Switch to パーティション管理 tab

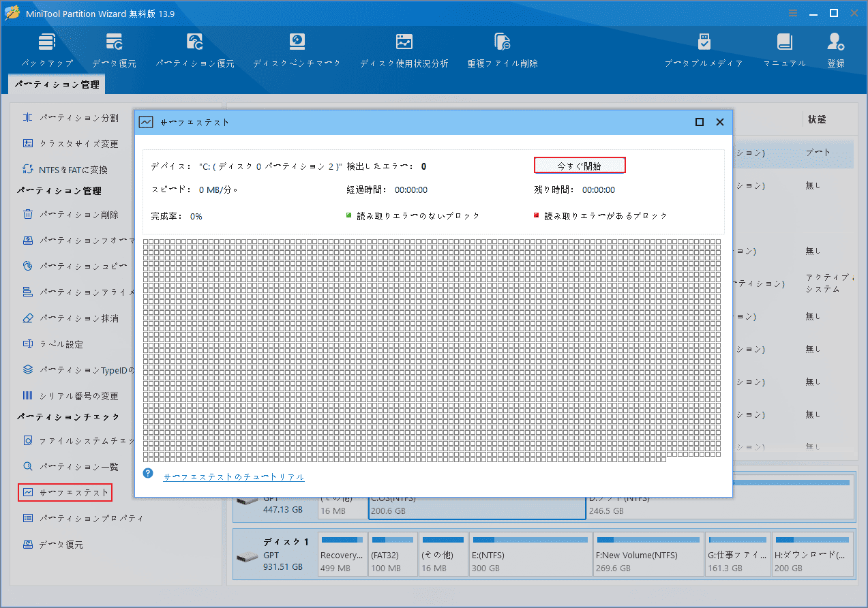tap(57, 85)
